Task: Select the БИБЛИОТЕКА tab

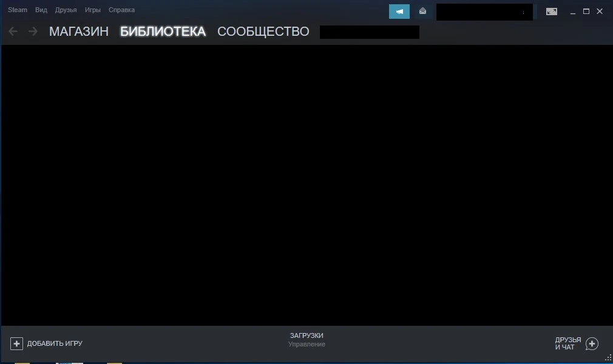Action: click(x=163, y=32)
